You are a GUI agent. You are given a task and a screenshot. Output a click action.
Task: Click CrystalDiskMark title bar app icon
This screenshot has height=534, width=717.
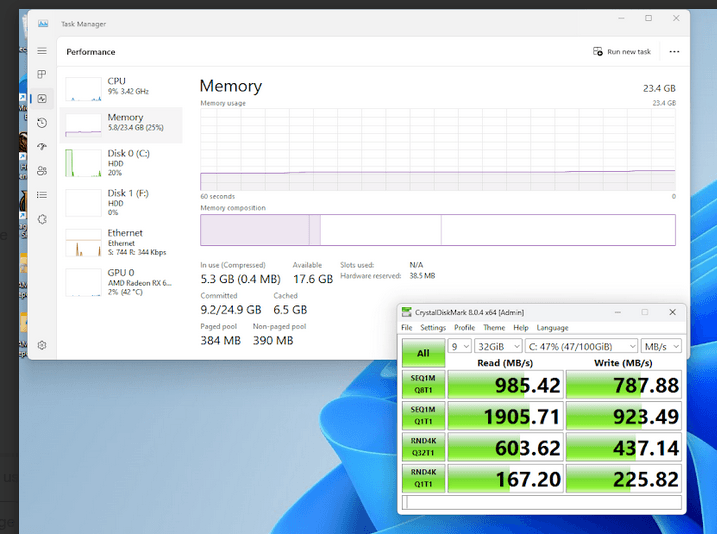406,312
